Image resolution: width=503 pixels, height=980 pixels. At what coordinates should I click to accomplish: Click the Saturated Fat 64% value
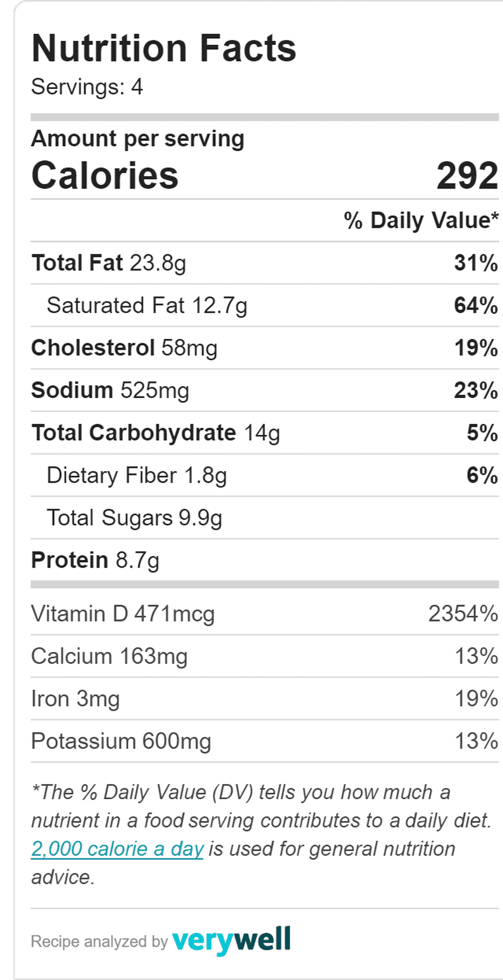(x=476, y=306)
